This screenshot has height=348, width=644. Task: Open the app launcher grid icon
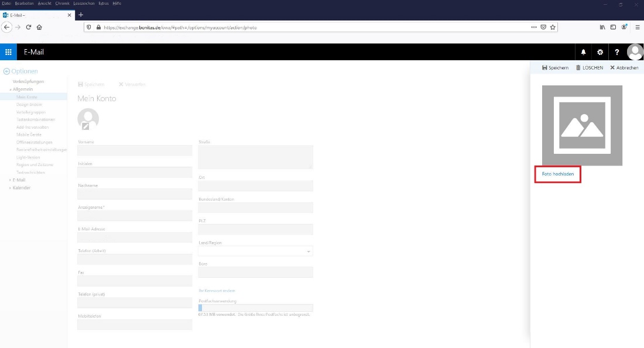pos(8,52)
